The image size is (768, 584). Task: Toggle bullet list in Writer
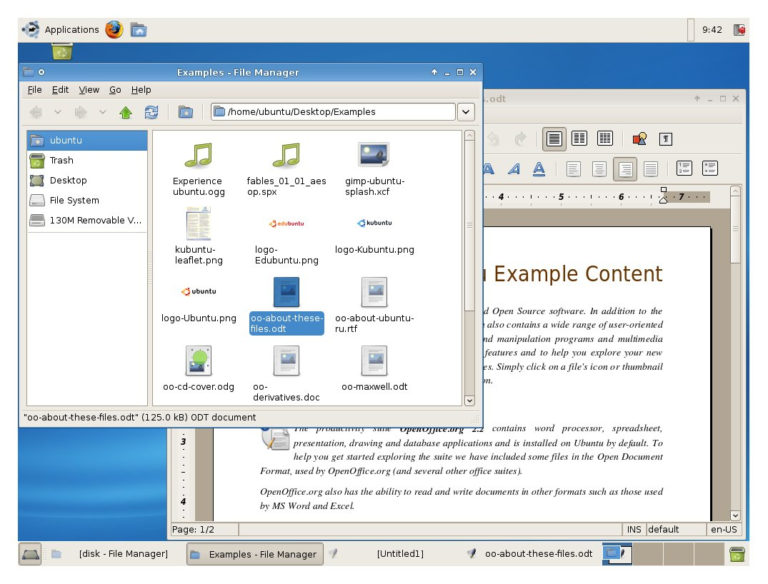click(x=710, y=169)
